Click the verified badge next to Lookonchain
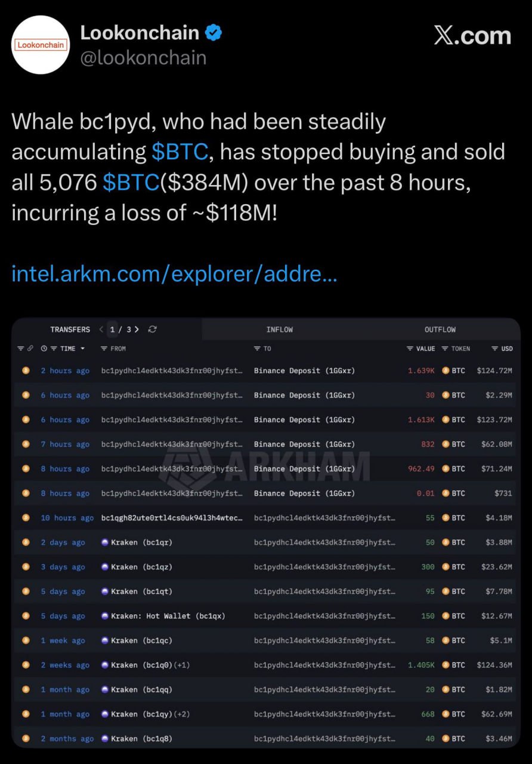 tap(214, 33)
